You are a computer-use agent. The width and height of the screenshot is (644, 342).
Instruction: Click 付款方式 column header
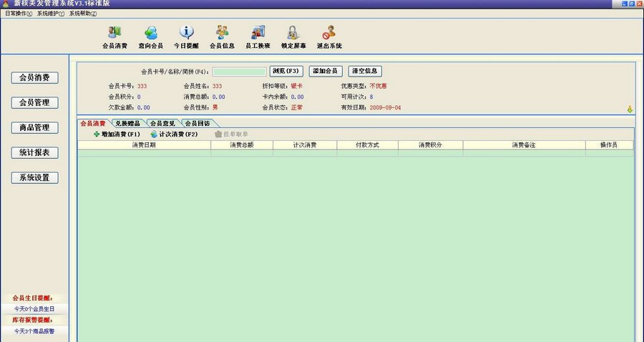[x=368, y=145]
